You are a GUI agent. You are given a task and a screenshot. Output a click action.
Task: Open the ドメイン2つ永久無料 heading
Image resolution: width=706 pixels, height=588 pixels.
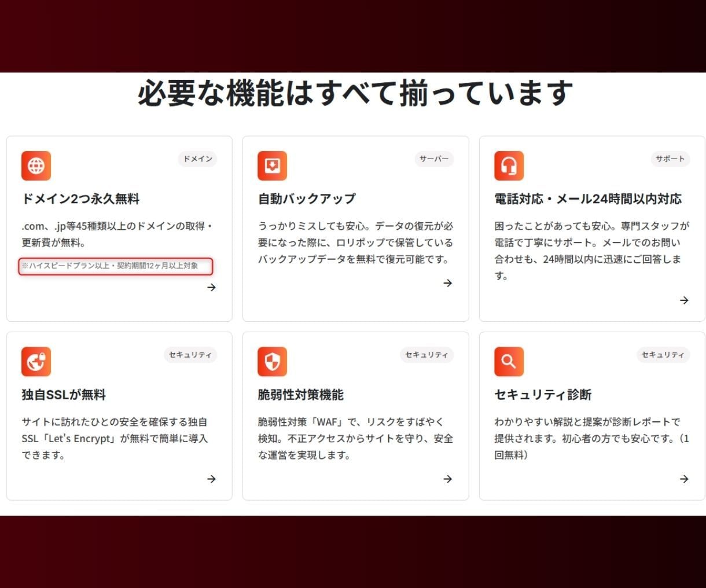[80, 199]
